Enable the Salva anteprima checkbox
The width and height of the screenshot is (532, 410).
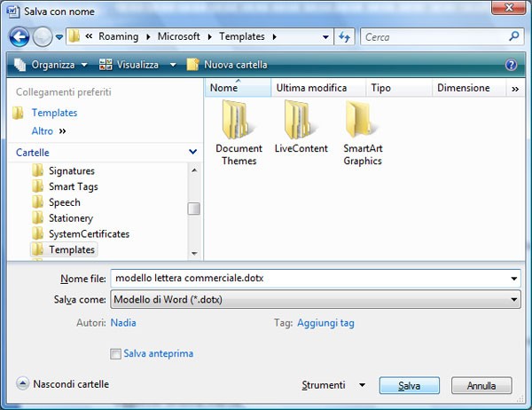115,354
